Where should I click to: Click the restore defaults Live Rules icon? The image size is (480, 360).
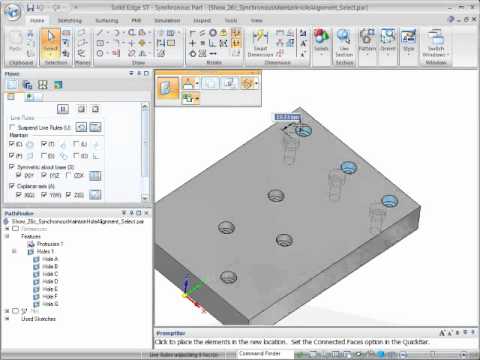(81, 127)
